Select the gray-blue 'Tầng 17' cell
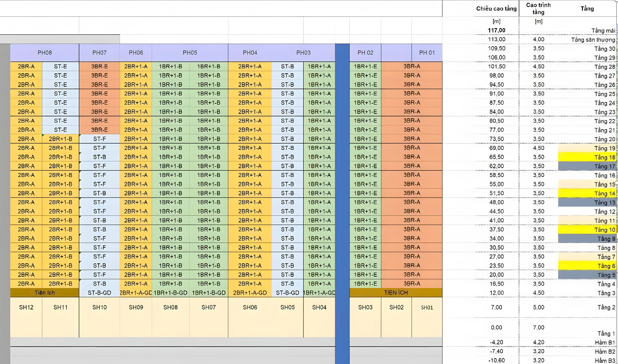 coord(587,166)
